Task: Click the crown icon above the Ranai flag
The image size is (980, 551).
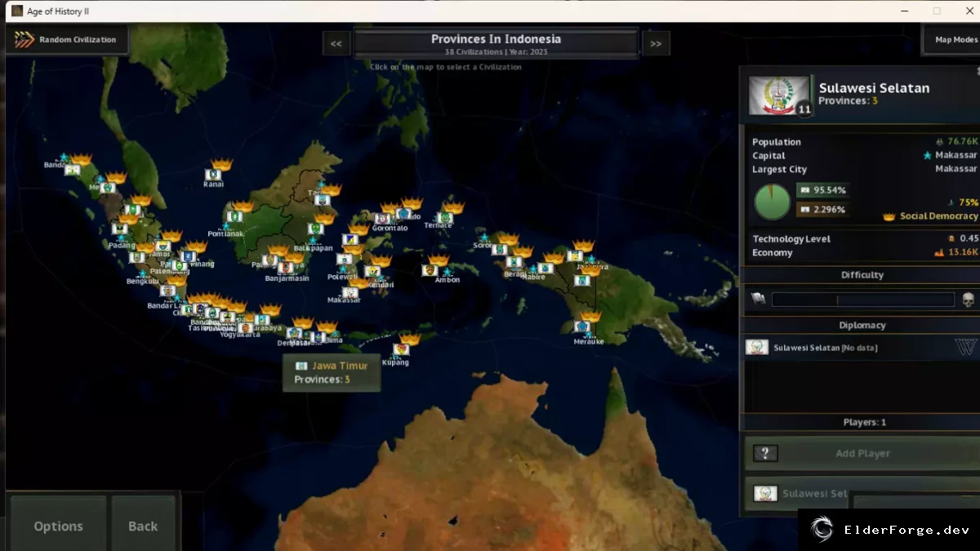Action: click(222, 164)
